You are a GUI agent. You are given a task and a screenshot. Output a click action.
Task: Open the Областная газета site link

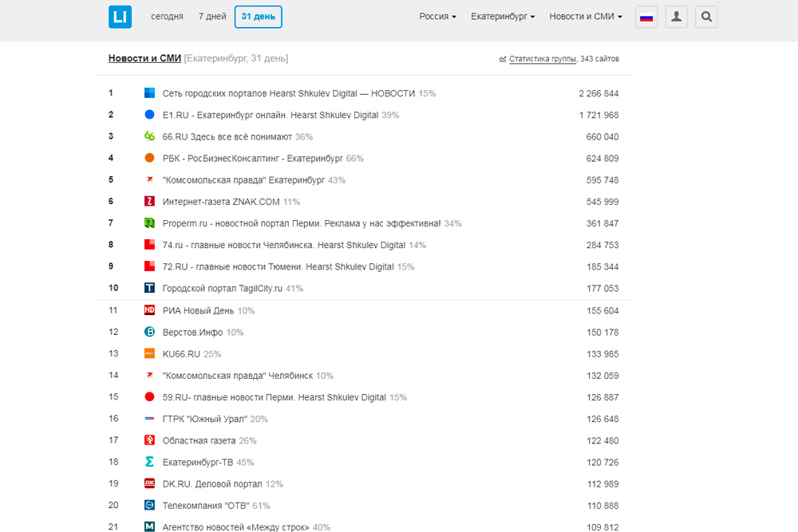(x=199, y=440)
